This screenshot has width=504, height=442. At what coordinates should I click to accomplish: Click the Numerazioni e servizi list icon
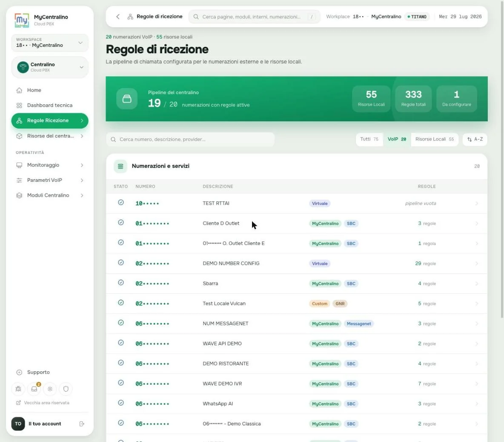point(120,166)
